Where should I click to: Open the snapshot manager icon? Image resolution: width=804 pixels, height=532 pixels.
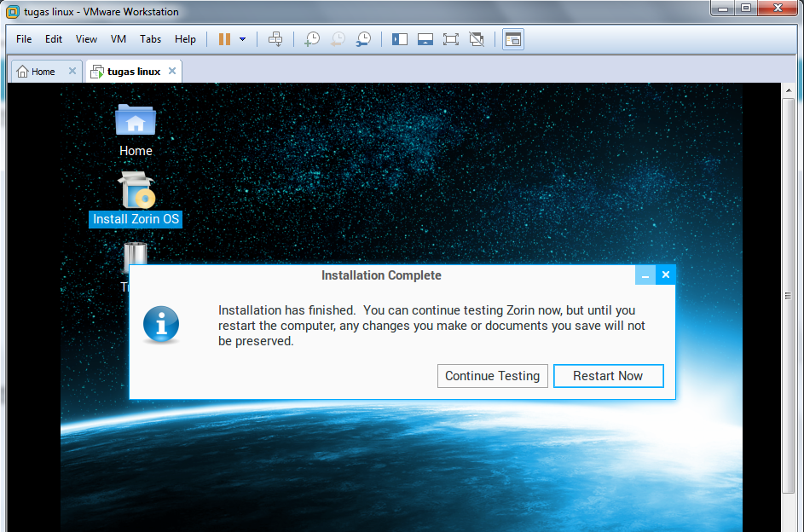tap(363, 39)
